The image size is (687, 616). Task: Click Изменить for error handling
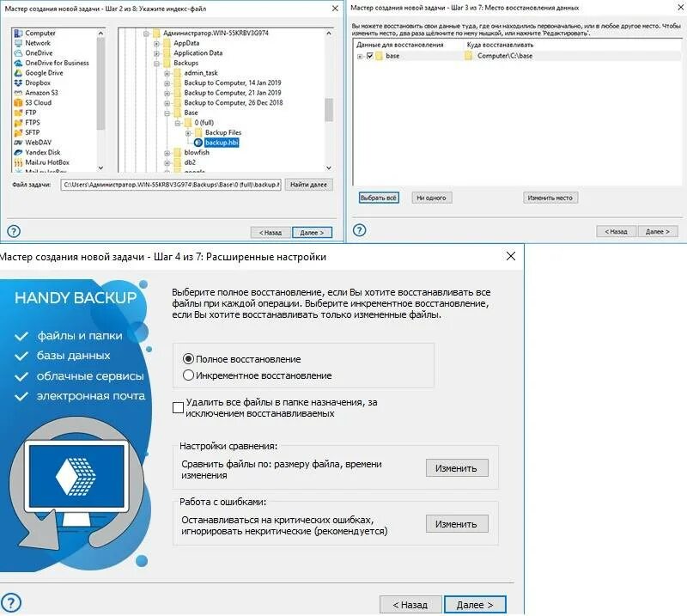point(457,523)
